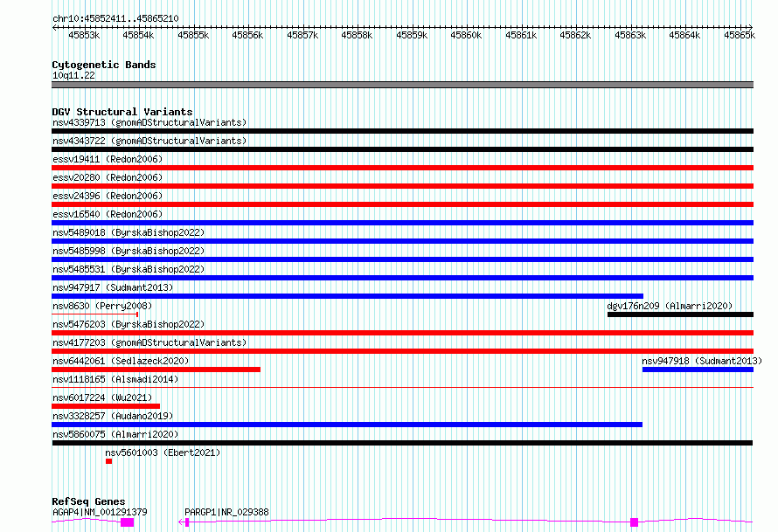778x532 pixels.
Task: Select the thin red nsv8630 variant line
Action: (94, 314)
